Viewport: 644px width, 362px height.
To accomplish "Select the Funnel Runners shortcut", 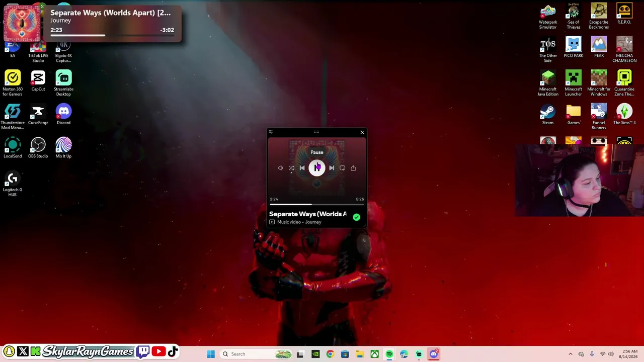I will point(599,117).
